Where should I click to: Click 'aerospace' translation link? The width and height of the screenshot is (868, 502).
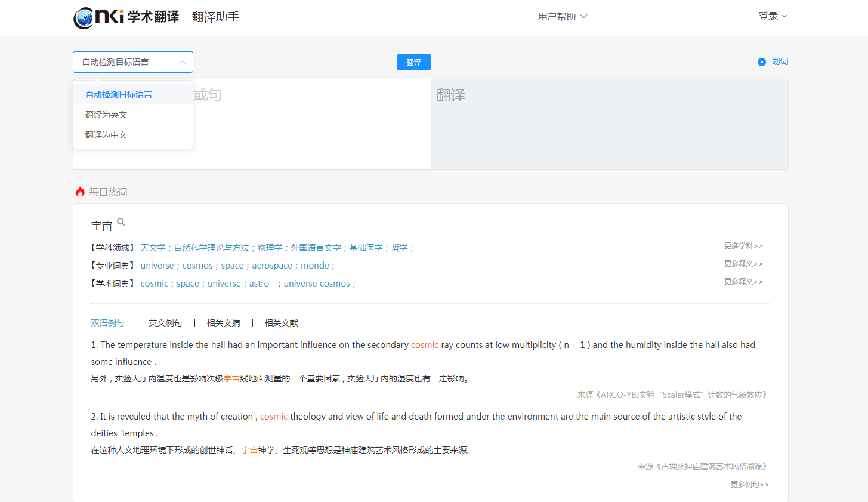point(272,266)
